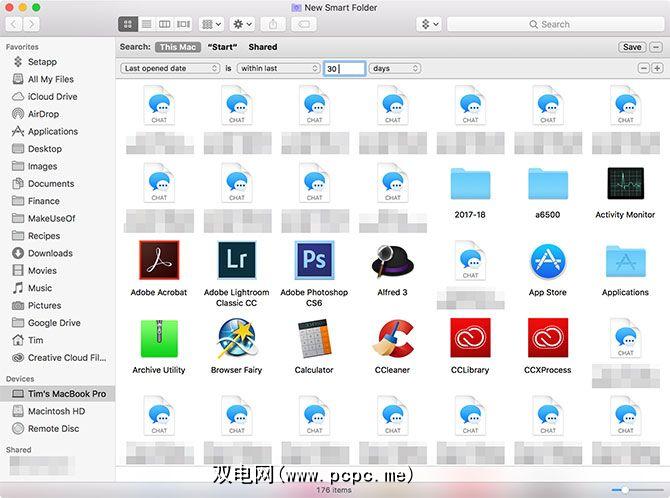Open Creative Cloud Files in sidebar
Screen dimensions: 670x498
59,358
